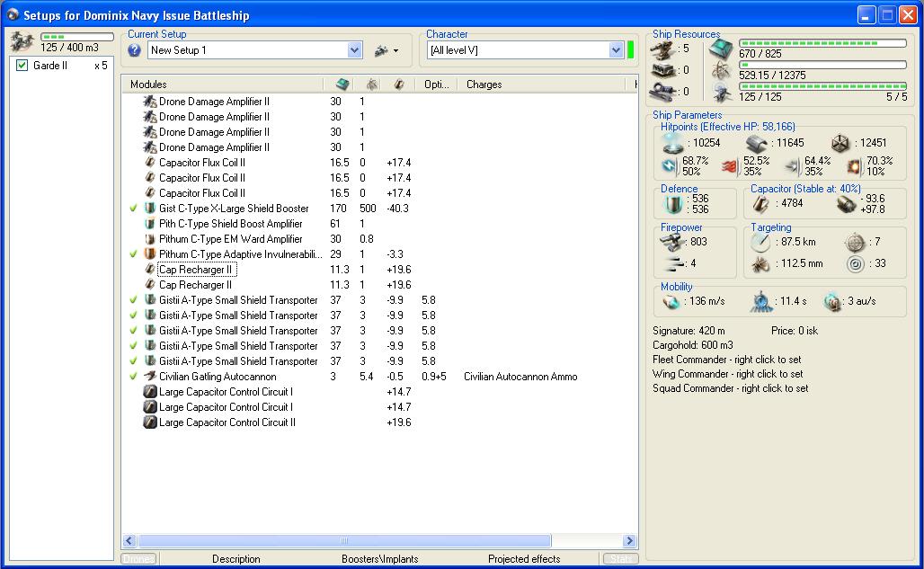Toggle Civilian Gatling Autocannon active checkmark
Viewport: 924px width, 569px height.
[134, 377]
